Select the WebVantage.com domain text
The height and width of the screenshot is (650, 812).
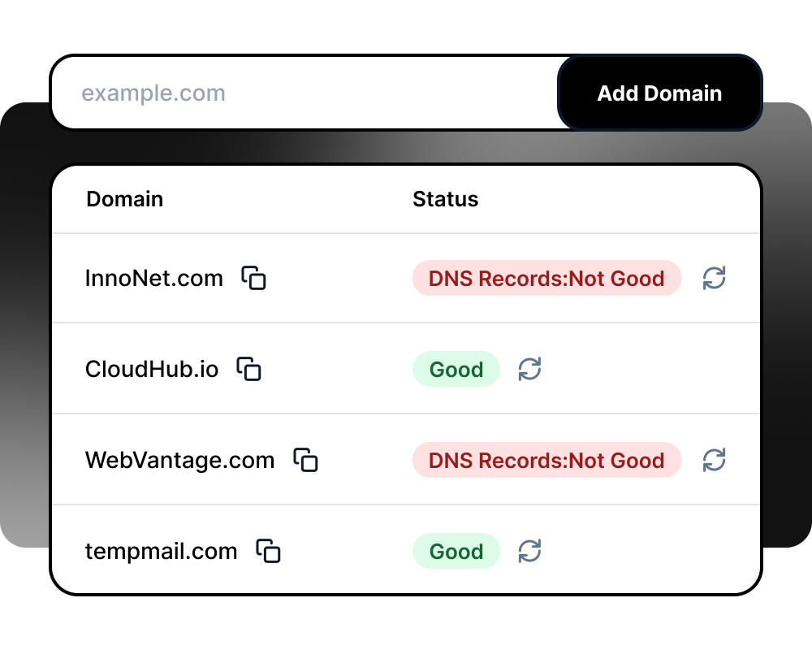[x=179, y=460]
